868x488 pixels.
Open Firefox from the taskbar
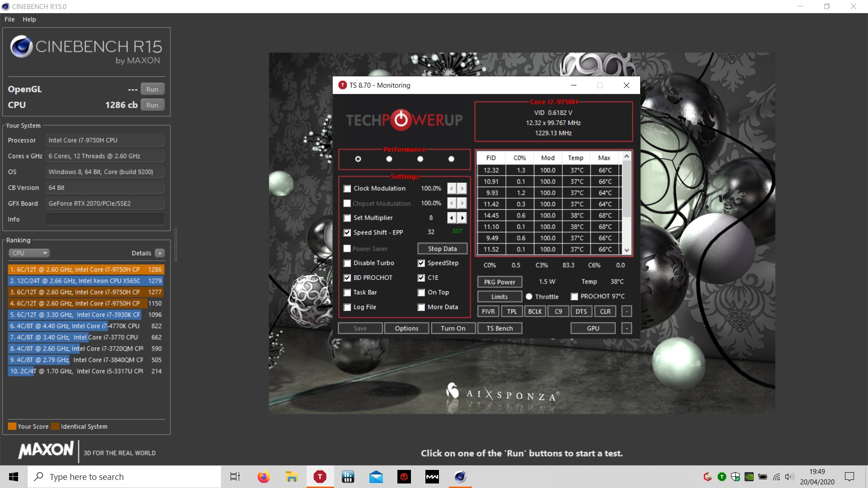click(263, 477)
